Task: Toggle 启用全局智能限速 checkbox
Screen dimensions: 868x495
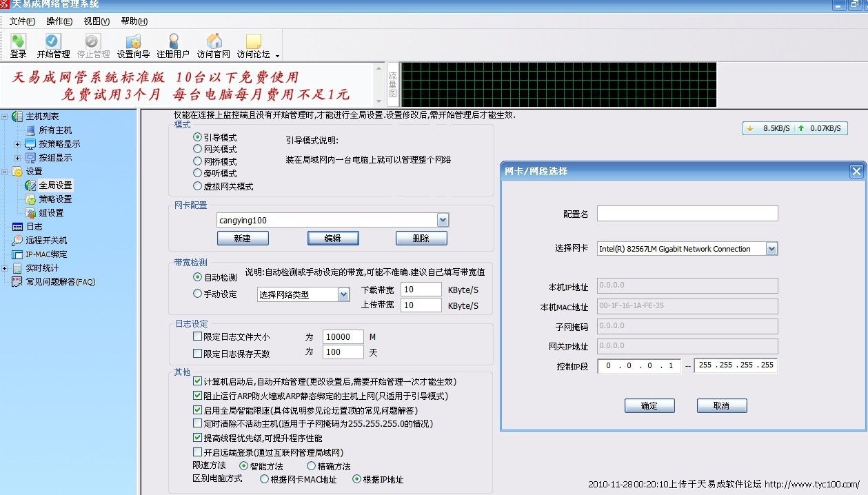Action: point(198,410)
